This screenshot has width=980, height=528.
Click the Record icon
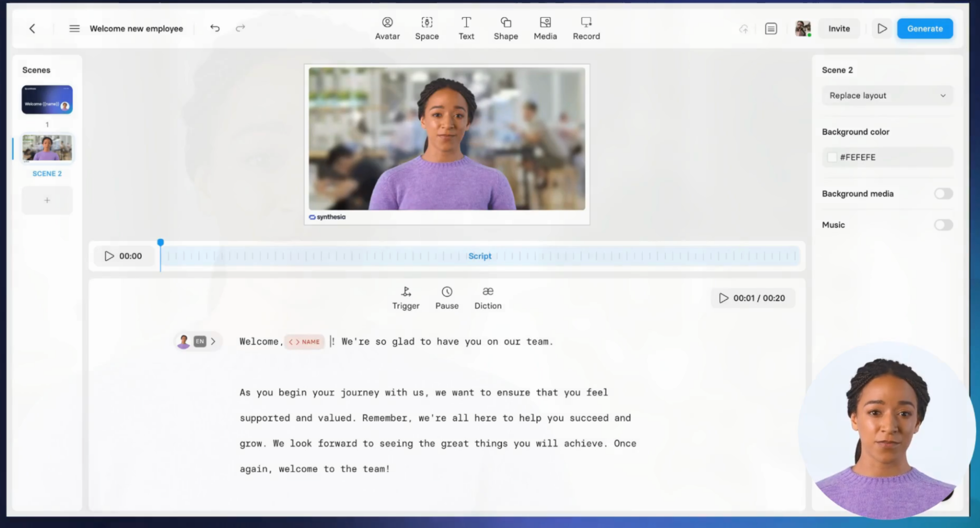click(x=586, y=23)
